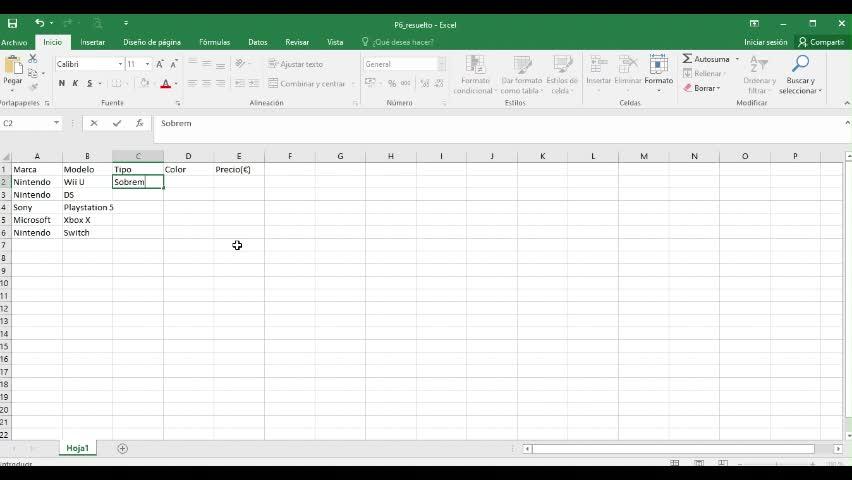Image resolution: width=852 pixels, height=480 pixels.
Task: Click the Undo arrow icon
Action: click(x=39, y=23)
